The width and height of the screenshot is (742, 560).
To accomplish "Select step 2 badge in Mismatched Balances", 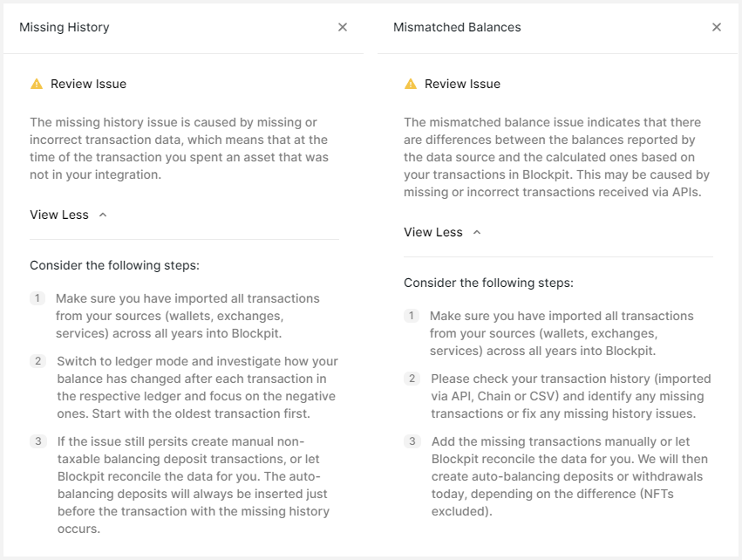I will pos(412,379).
